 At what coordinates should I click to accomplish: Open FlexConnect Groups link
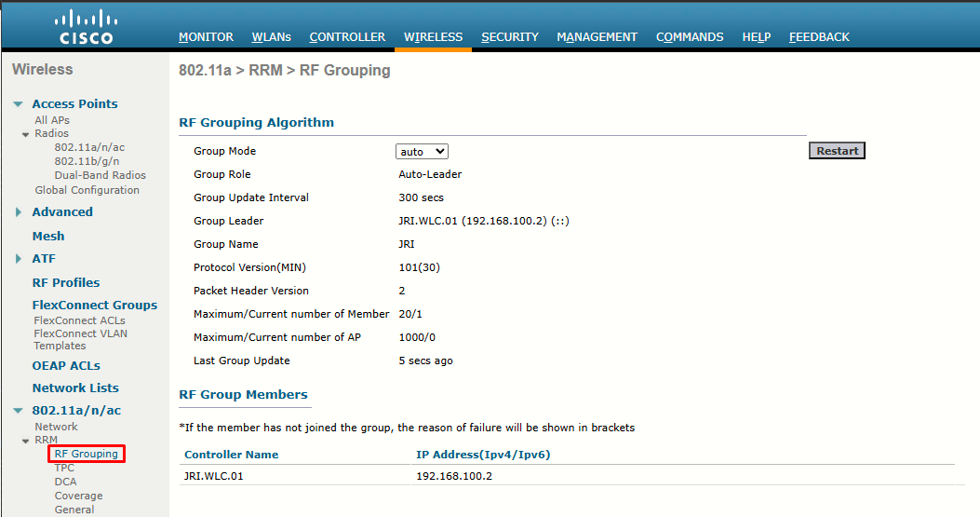coord(94,305)
